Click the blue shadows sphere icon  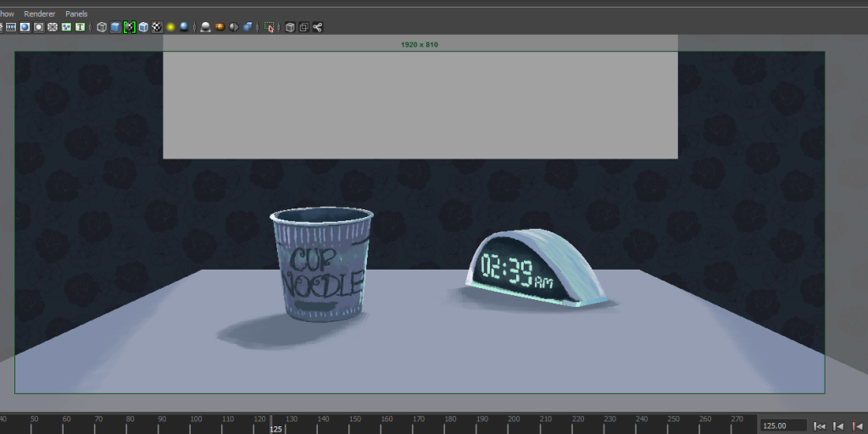pyautogui.click(x=184, y=27)
